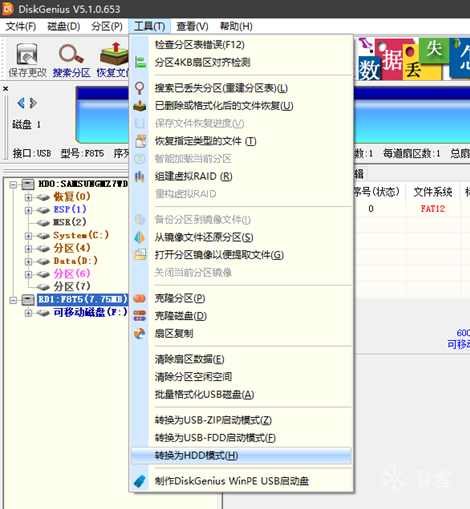Choose 克隆分区(P)
Viewport: 470px width, 509px height.
click(241, 298)
